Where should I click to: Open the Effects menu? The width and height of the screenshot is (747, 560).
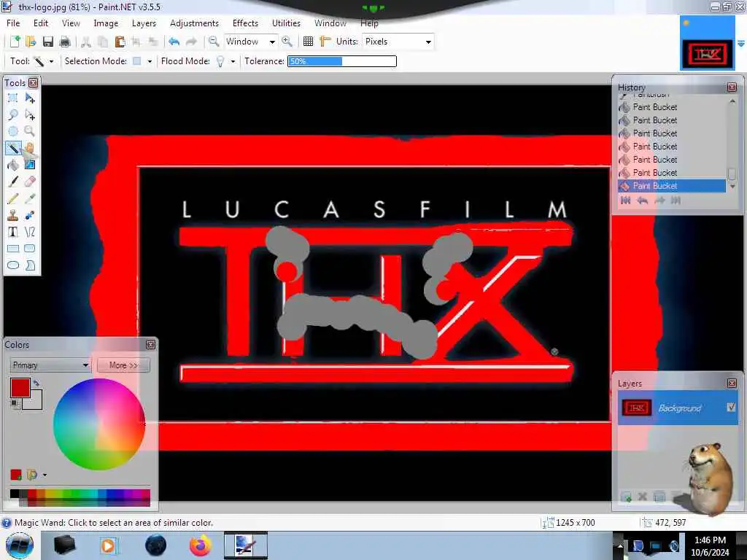pos(245,23)
